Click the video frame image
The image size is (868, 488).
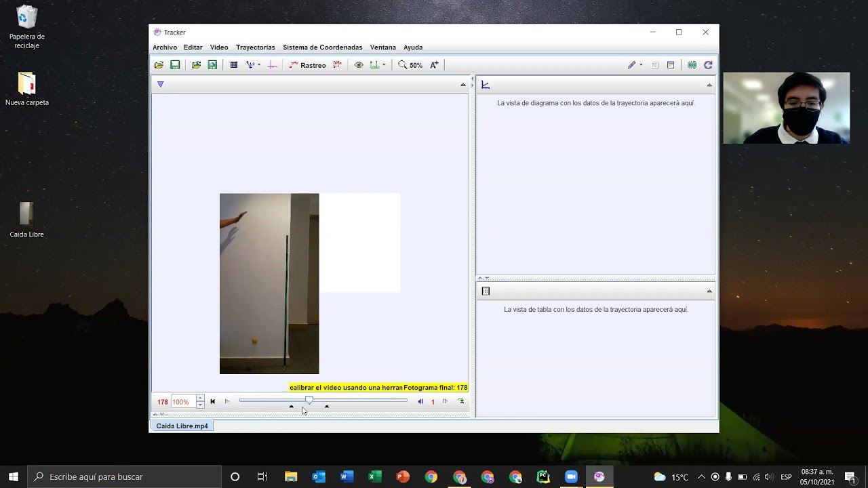coord(269,283)
